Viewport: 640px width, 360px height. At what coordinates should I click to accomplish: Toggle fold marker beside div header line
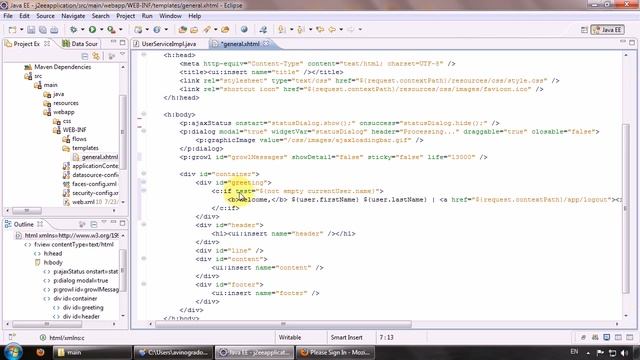(144, 225)
